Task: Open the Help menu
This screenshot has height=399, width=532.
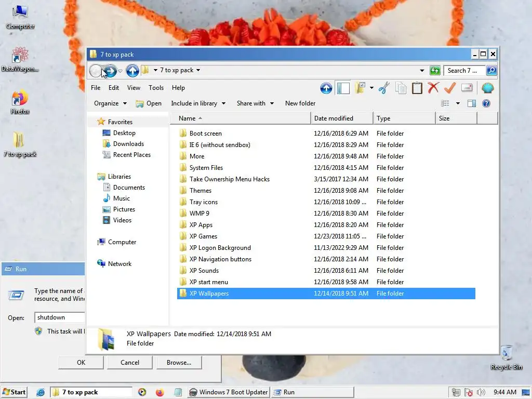Action: [178, 87]
